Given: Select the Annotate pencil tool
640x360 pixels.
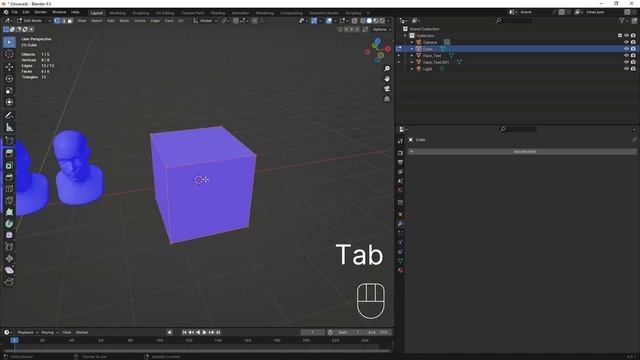Looking at the screenshot, I should tap(9, 115).
